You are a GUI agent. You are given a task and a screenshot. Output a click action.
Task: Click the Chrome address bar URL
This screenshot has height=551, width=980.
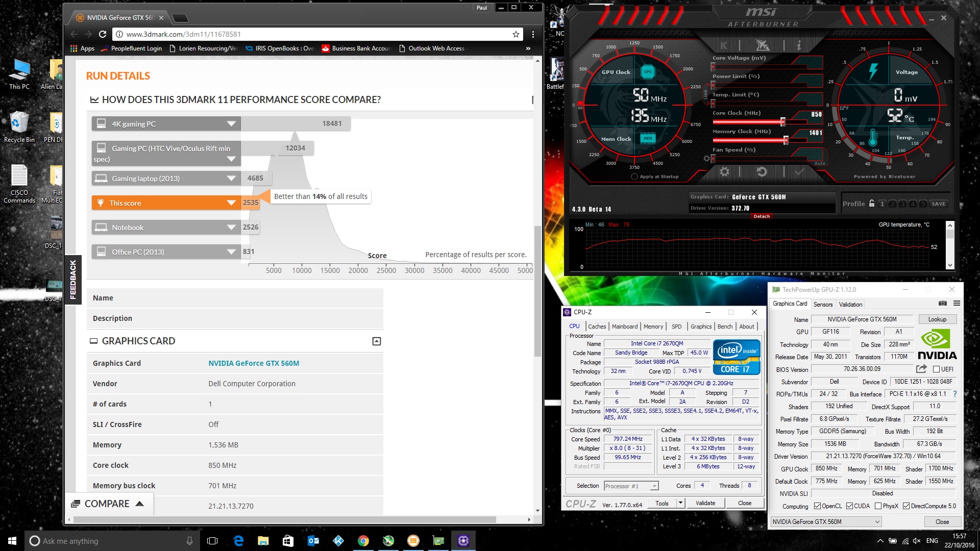(x=183, y=34)
